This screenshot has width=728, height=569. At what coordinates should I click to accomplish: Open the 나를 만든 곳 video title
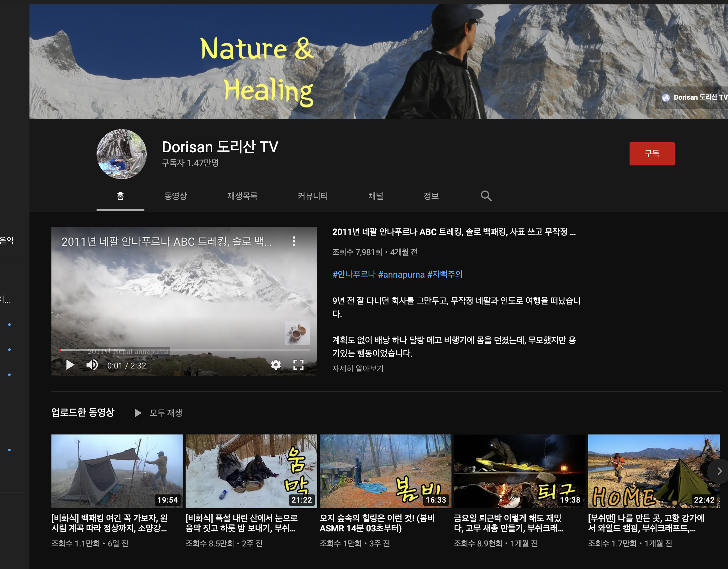click(647, 523)
